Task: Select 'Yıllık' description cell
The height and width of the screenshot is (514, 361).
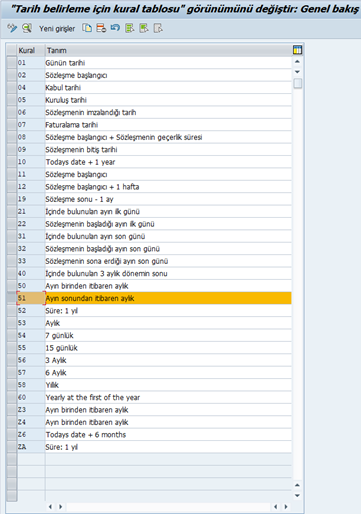Action: click(168, 385)
